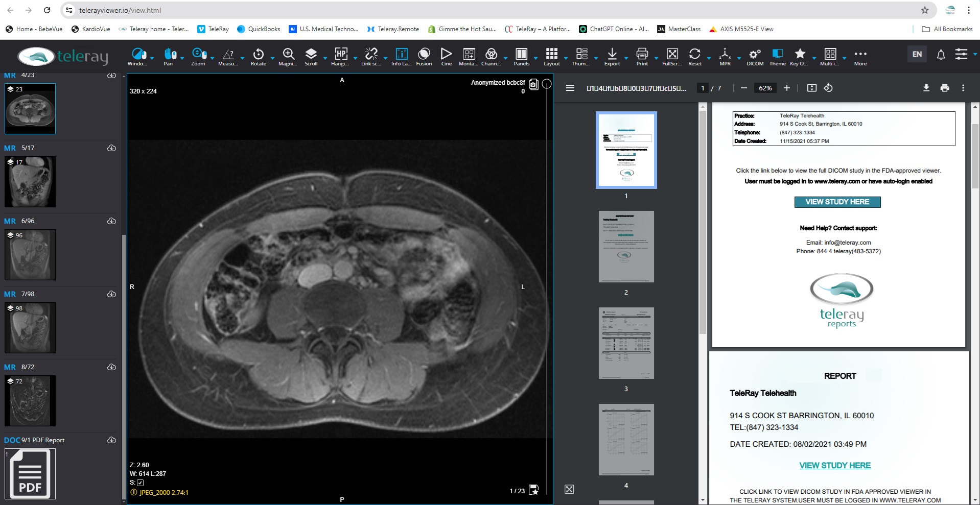
Task: Change language with EN button
Action: (917, 54)
